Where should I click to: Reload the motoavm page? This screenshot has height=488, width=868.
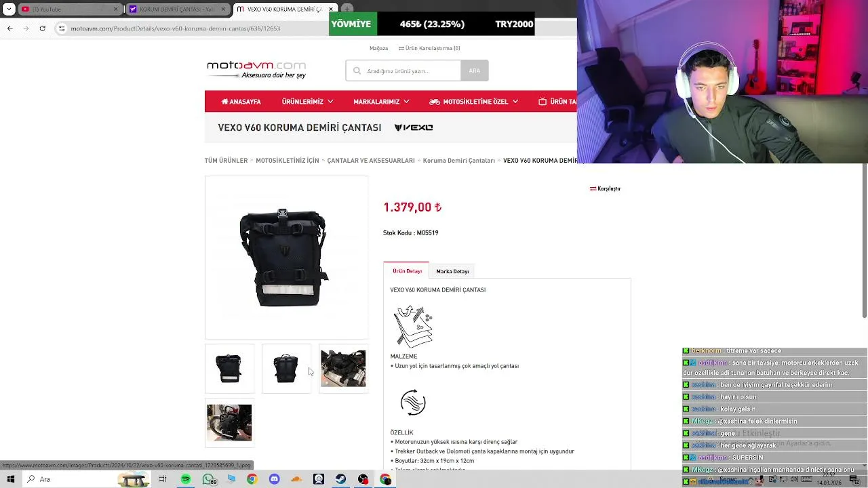point(43,28)
